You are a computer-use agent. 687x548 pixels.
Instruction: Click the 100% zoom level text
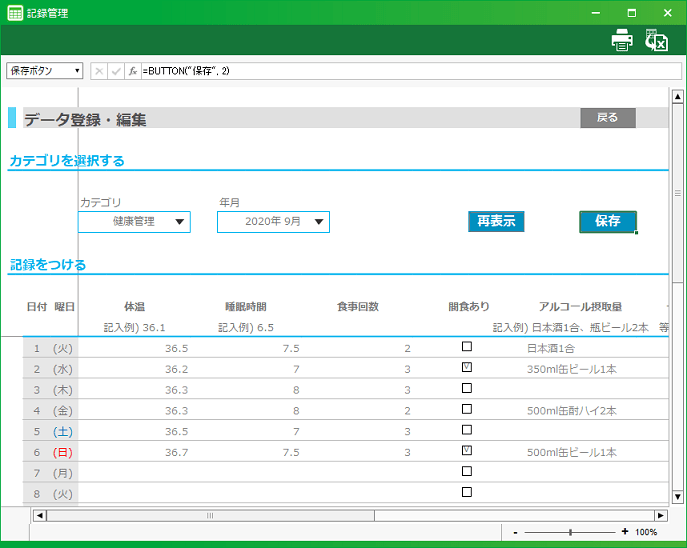[x=646, y=532]
